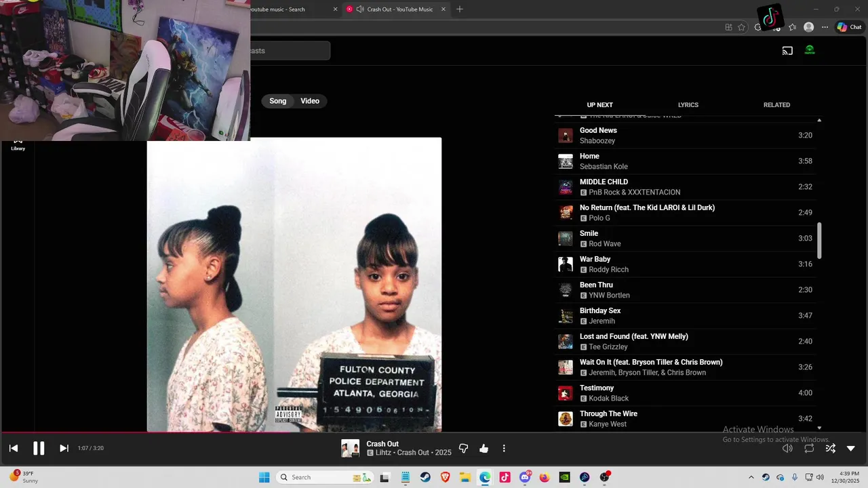The image size is (868, 488).
Task: Switch to Video mode
Action: coord(310,101)
